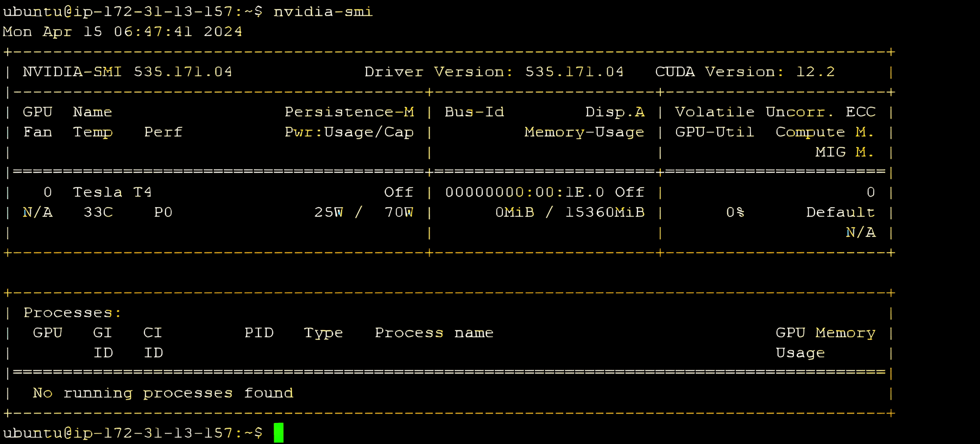The image size is (980, 444).
Task: Select the 0% GPU utilization value
Action: tap(735, 212)
